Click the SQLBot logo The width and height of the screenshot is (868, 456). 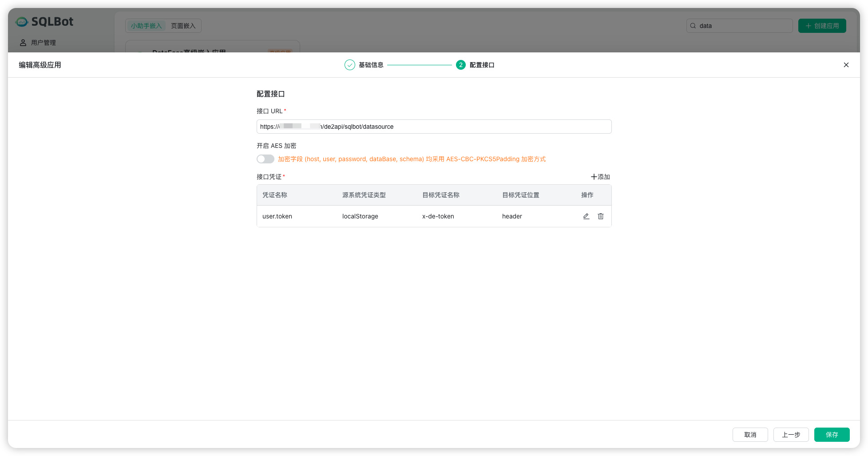[x=44, y=21]
